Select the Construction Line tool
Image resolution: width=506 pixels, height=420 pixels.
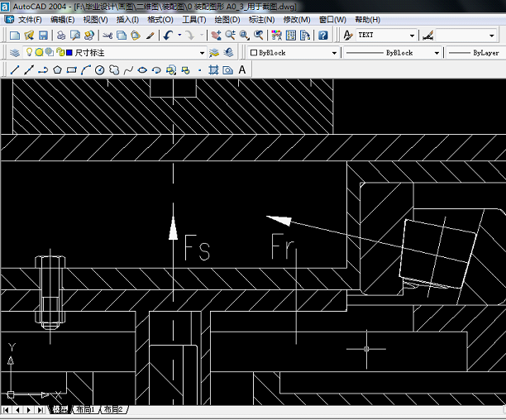(x=29, y=69)
